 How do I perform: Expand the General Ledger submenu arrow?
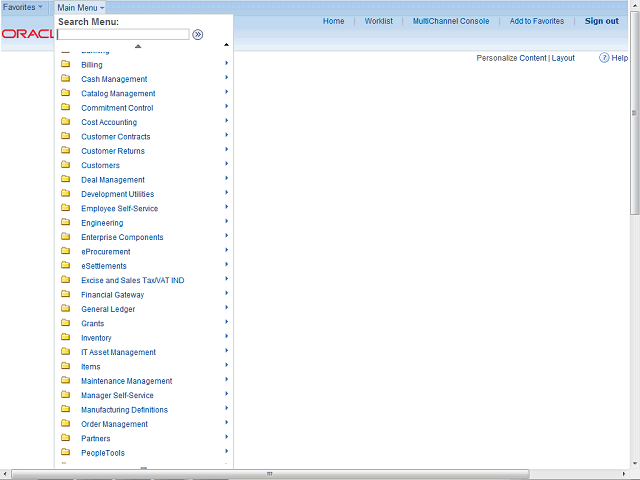point(227,307)
